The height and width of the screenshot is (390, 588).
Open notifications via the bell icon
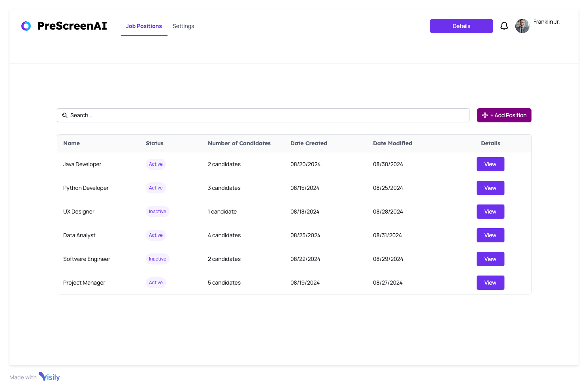(x=504, y=26)
